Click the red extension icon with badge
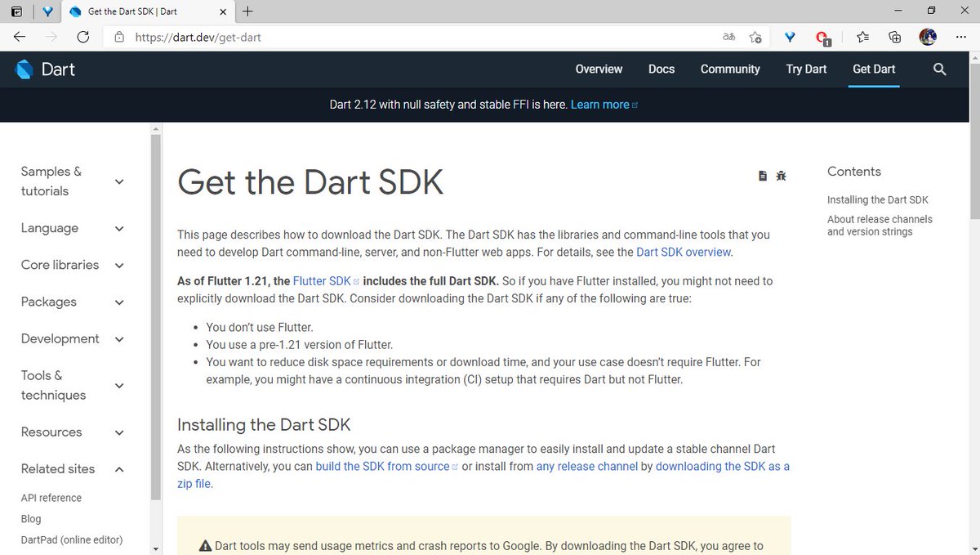Viewport: 980px width, 555px height. 824,38
